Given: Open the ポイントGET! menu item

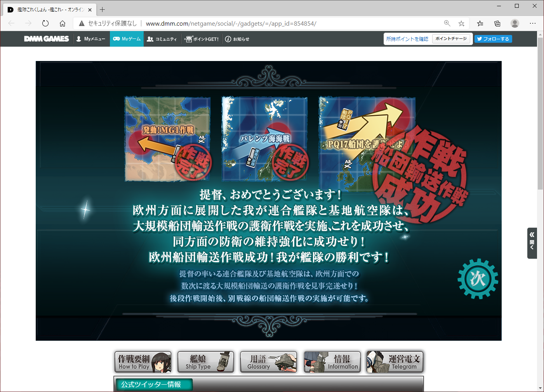Looking at the screenshot, I should [x=202, y=39].
